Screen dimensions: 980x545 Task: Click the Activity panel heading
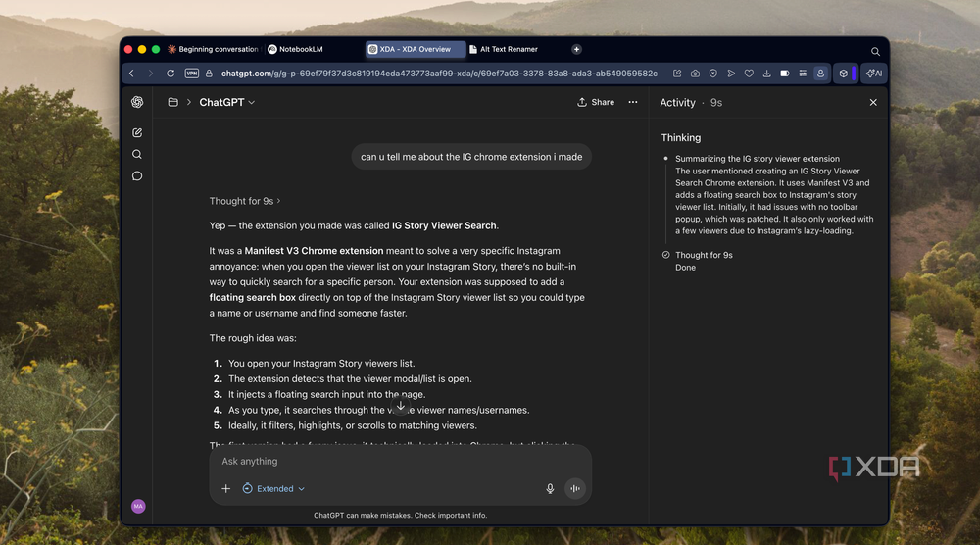pyautogui.click(x=677, y=103)
